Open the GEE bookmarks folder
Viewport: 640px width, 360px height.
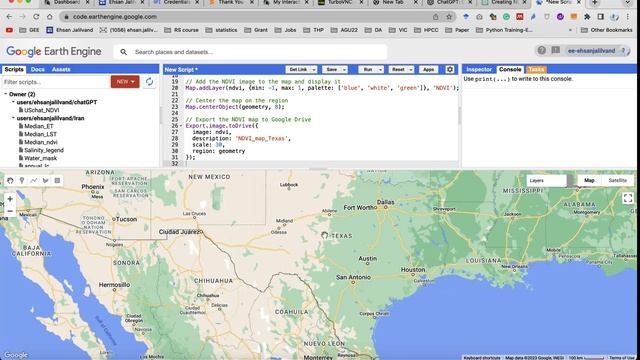click(30, 30)
